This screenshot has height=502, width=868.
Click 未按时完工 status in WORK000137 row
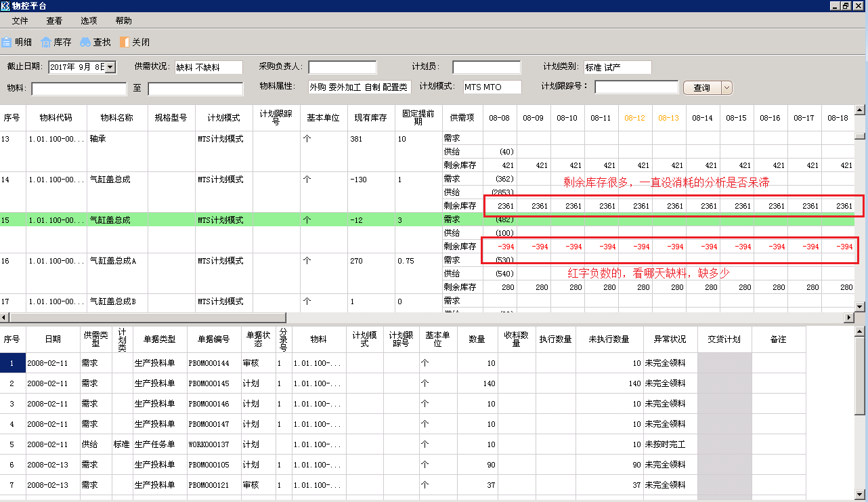(x=665, y=444)
